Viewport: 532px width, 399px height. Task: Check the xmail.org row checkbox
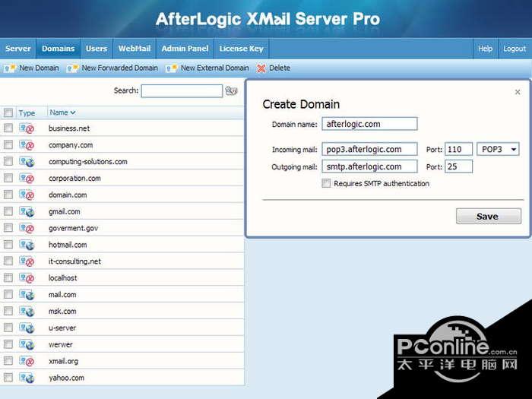8,361
